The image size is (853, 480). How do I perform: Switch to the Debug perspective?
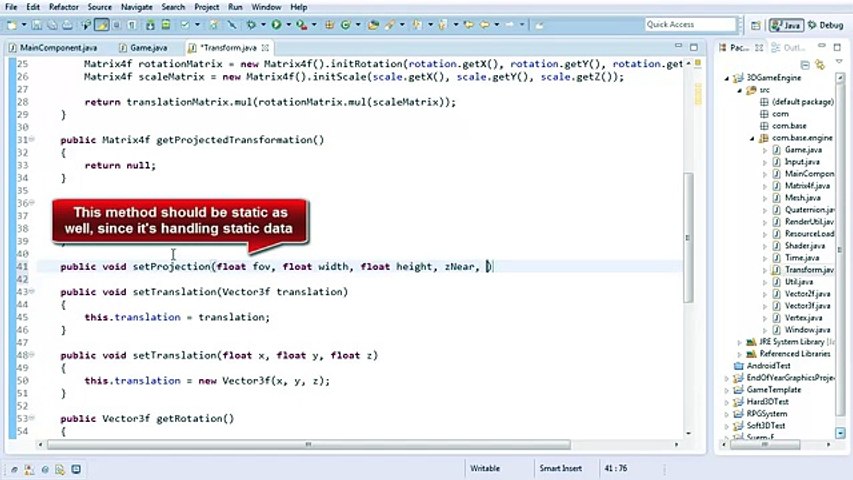[826, 26]
